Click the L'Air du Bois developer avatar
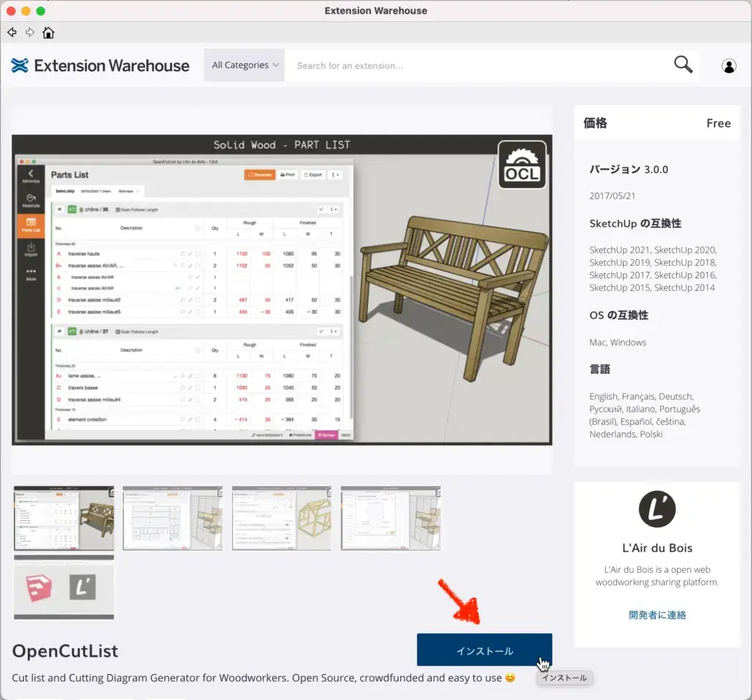Viewport: 752px width, 700px height. 657,508
